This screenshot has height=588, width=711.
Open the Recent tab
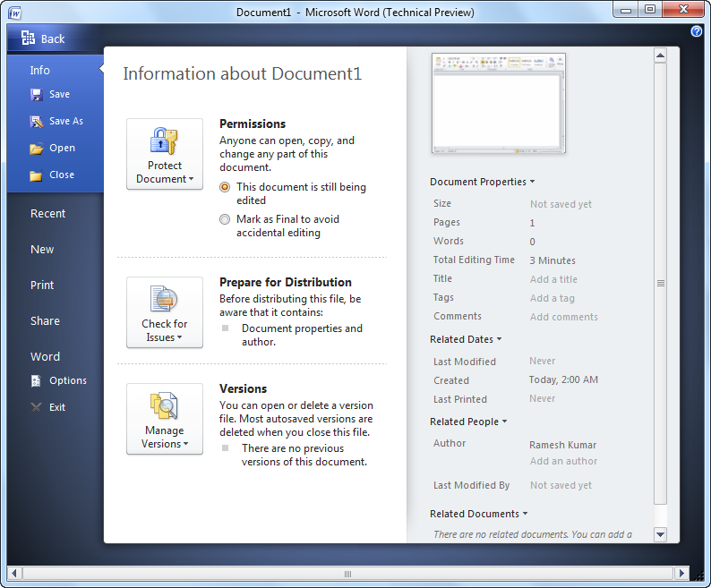pyautogui.click(x=47, y=214)
